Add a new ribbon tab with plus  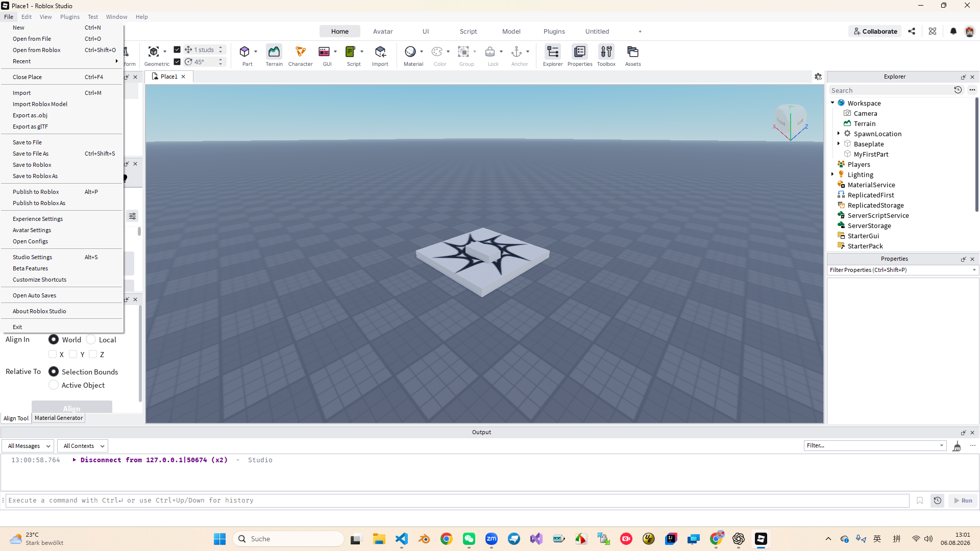pyautogui.click(x=640, y=31)
